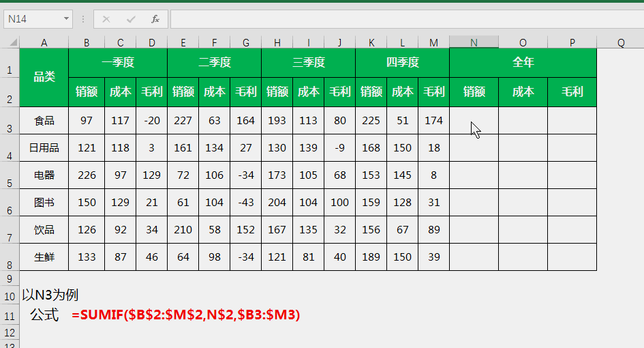
Task: Click the 销额 header under 全年
Action: tap(474, 91)
